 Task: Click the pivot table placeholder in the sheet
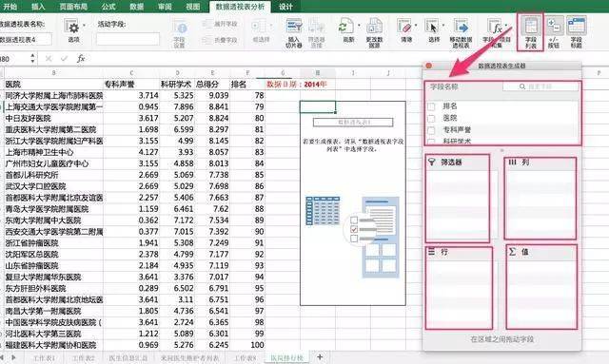353,203
